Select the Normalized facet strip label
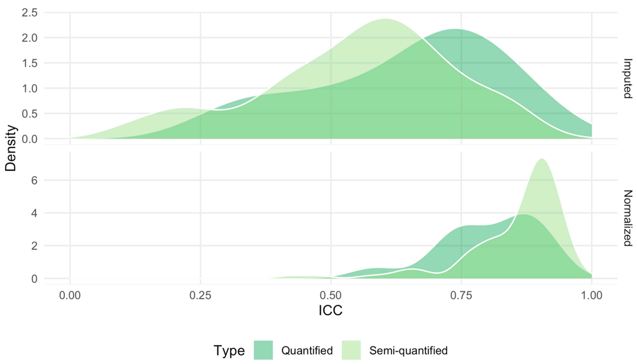 click(628, 218)
